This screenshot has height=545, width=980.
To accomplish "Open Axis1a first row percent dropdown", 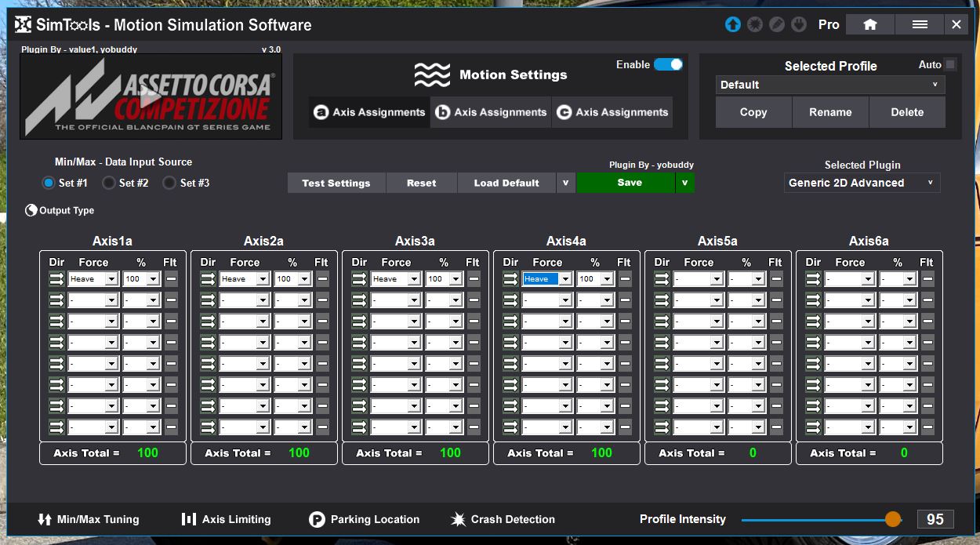I will (141, 278).
